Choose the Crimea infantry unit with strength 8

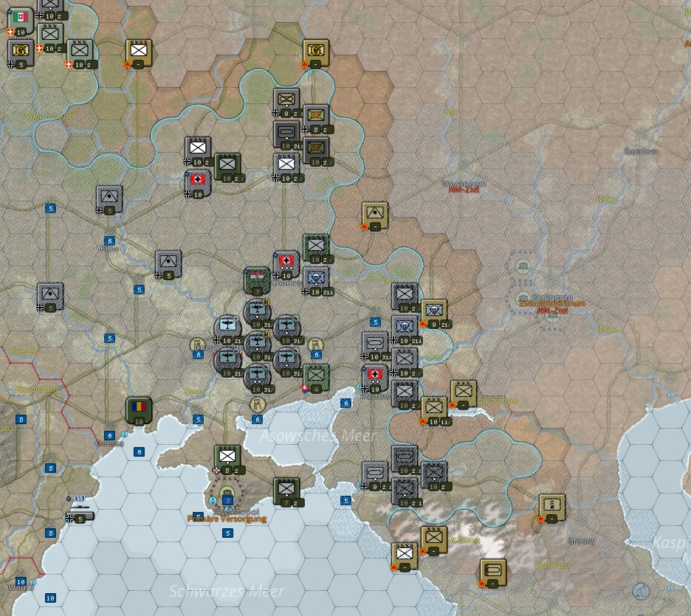tap(227, 459)
